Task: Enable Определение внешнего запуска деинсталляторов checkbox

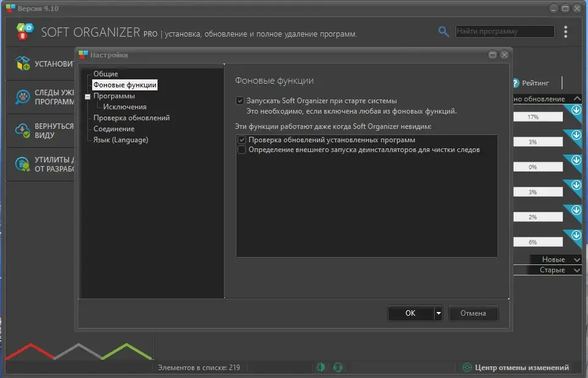Action: point(242,150)
